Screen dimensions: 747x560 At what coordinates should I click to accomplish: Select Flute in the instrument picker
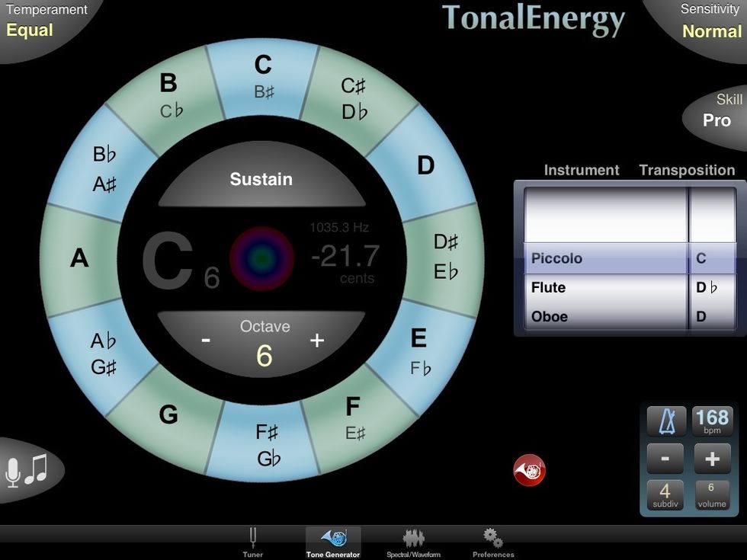pyautogui.click(x=605, y=288)
